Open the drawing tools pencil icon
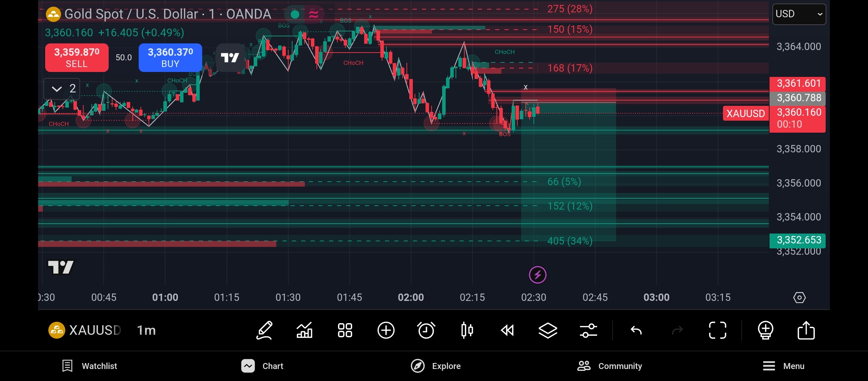The image size is (868, 381). tap(265, 331)
